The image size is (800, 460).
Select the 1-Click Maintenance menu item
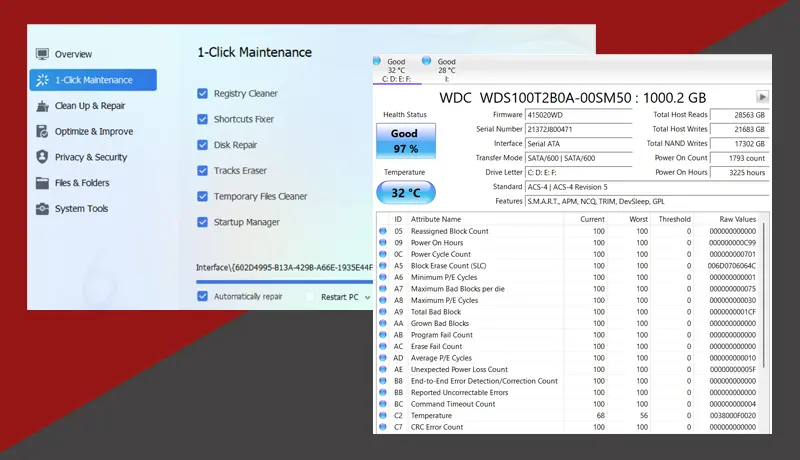93,80
